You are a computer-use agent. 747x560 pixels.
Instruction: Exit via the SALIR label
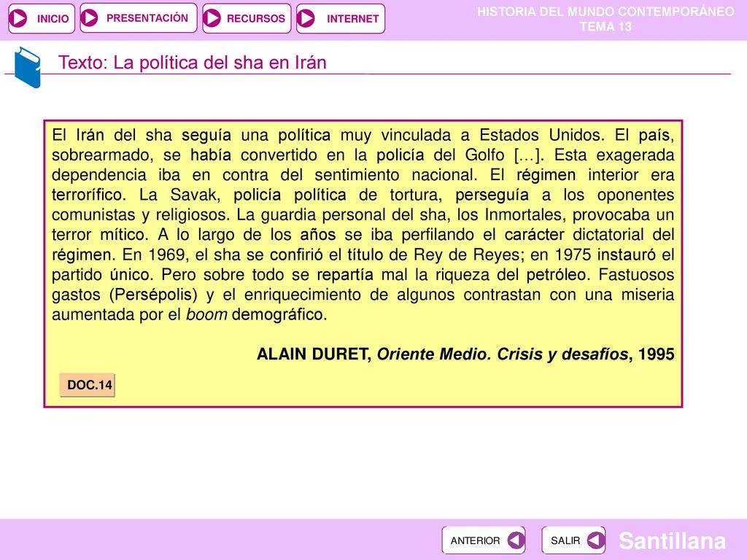[x=565, y=540]
